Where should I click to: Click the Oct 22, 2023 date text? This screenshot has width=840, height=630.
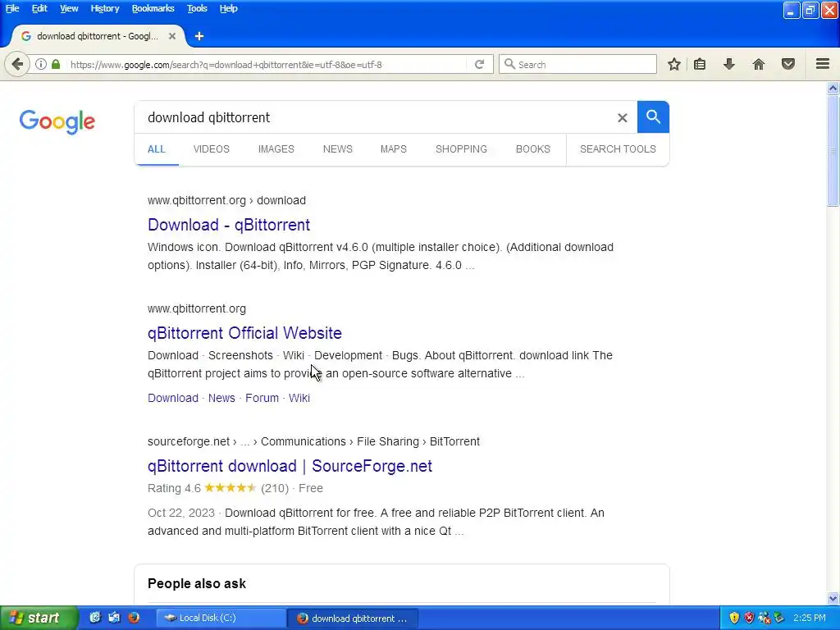tap(181, 513)
